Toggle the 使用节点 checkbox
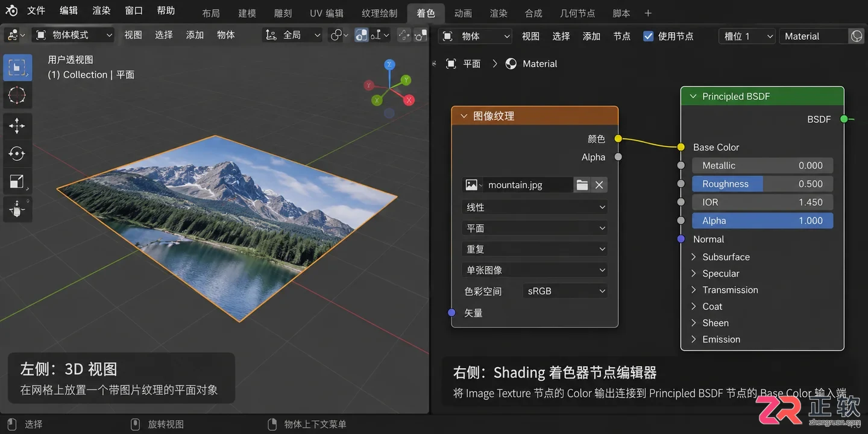Viewport: 868px width, 434px height. click(x=649, y=36)
